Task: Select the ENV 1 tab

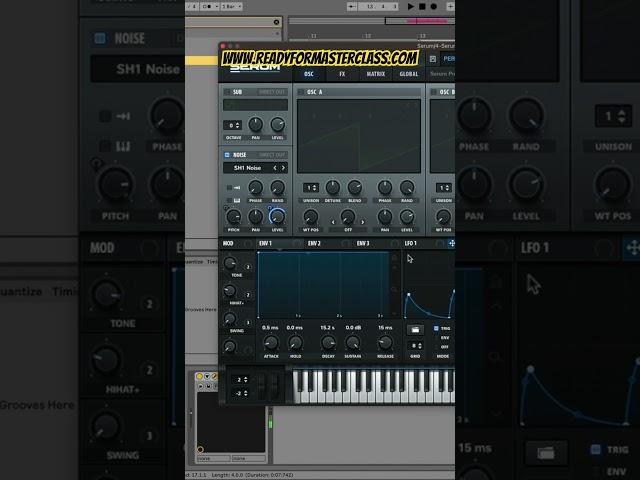Action: pos(266,243)
